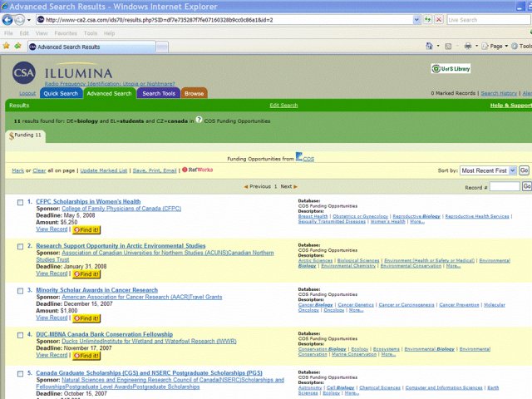Mark record 3 Minority Scholar Awards checkbox
Image resolution: width=532 pixels, height=399 pixels.
coord(20,291)
